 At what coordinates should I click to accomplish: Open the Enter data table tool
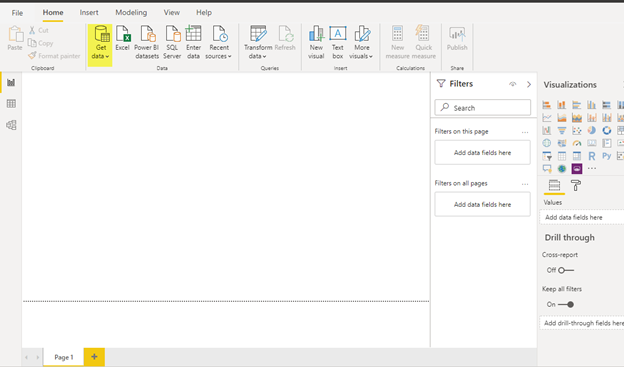pos(193,42)
